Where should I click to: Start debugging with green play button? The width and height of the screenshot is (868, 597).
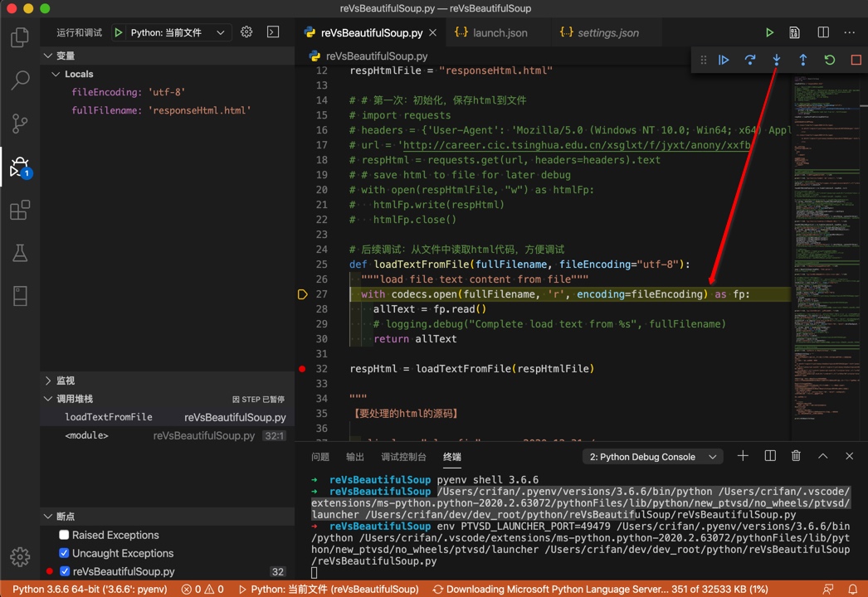tap(118, 32)
